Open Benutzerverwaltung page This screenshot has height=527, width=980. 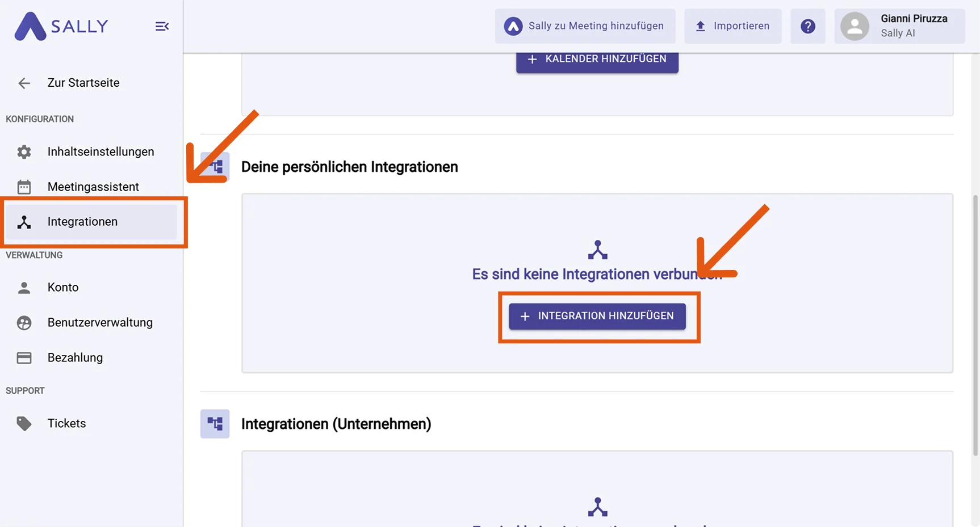coord(100,322)
